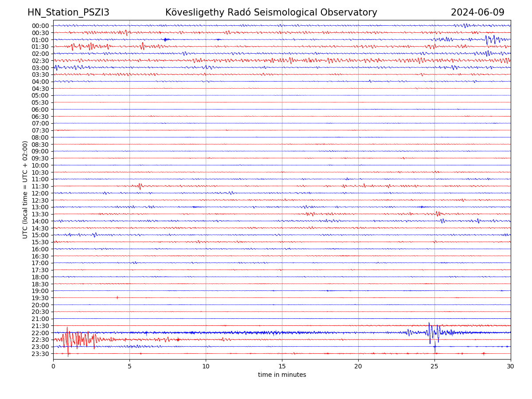
Task: Click the 01:00 row time label
Action: pos(40,40)
